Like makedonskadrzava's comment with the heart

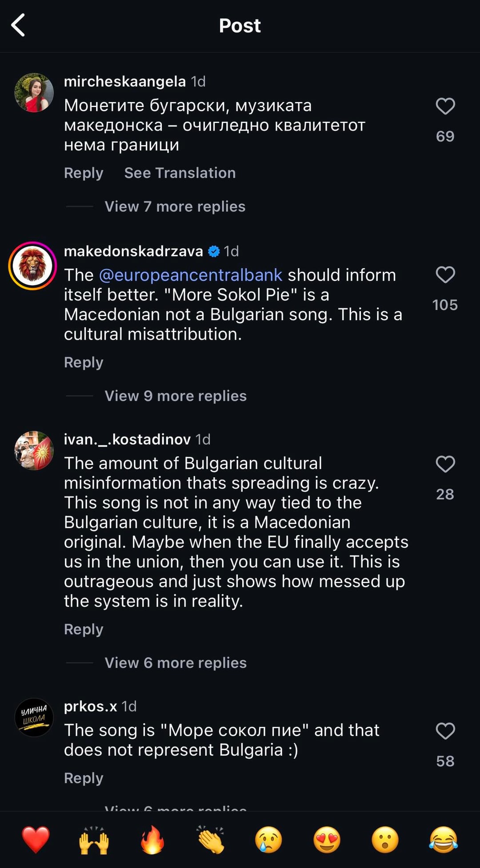[x=445, y=275]
